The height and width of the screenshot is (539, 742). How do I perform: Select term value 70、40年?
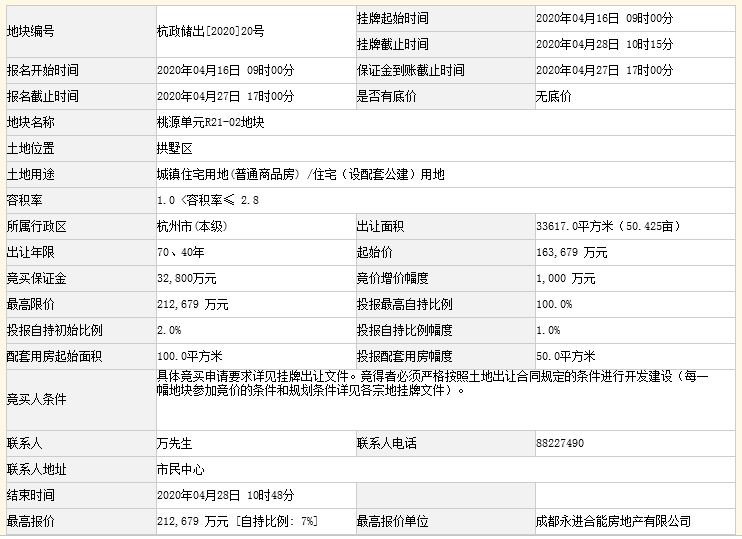pyautogui.click(x=181, y=252)
